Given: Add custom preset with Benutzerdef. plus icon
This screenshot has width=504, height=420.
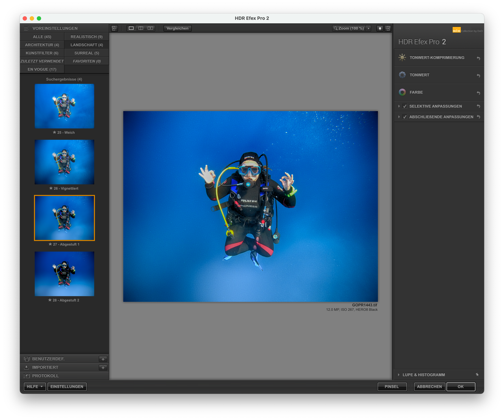Looking at the screenshot, I should point(103,359).
